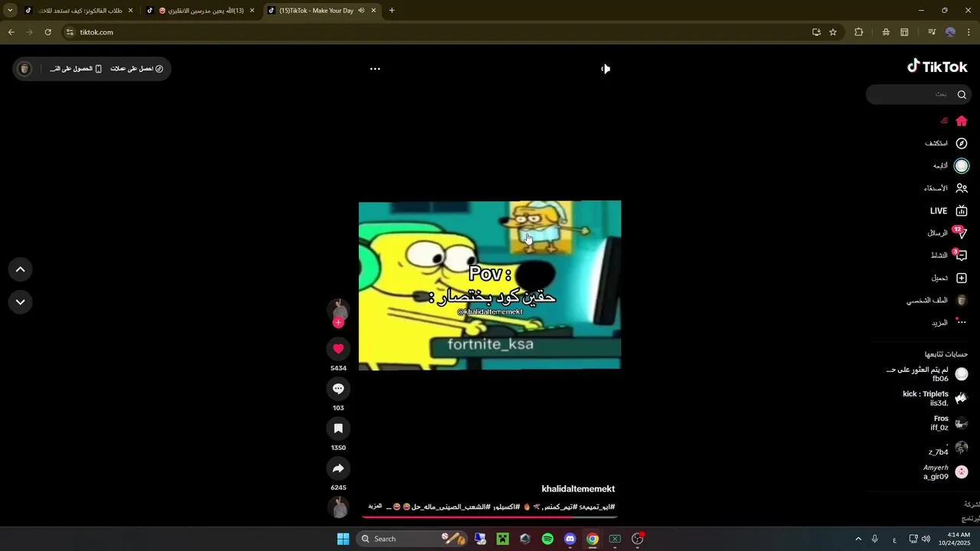Open Explore via the compass icon
The height and width of the screenshot is (551, 980).
[962, 143]
